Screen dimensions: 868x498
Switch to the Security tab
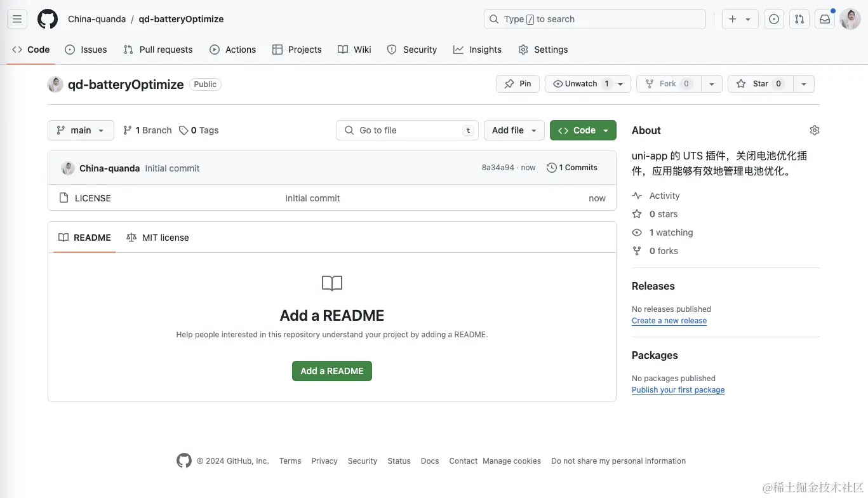(x=412, y=50)
